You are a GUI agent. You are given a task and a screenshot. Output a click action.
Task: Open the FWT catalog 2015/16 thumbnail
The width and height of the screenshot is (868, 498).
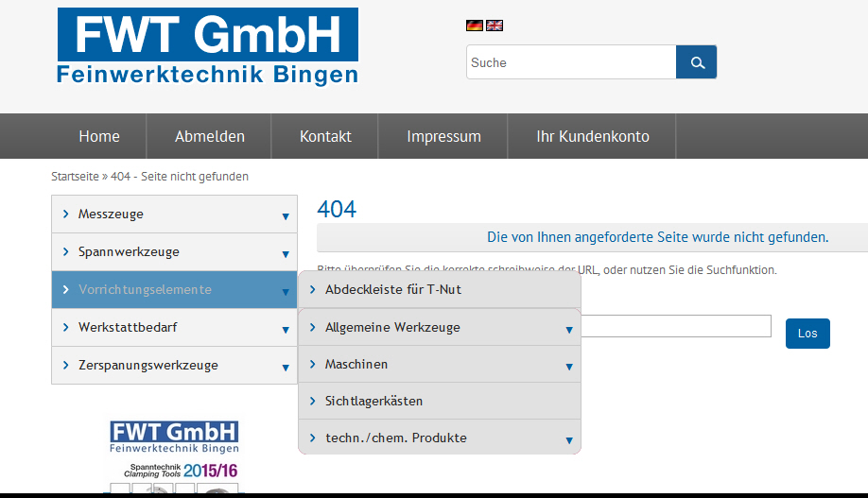point(174,456)
